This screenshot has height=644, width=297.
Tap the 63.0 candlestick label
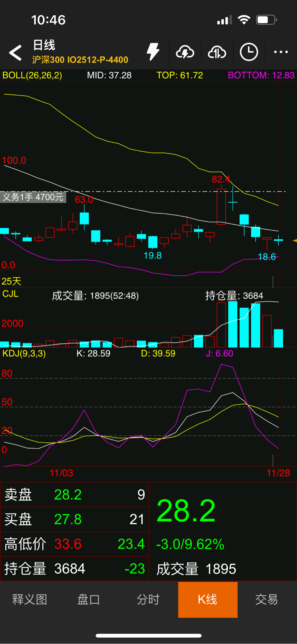(84, 200)
